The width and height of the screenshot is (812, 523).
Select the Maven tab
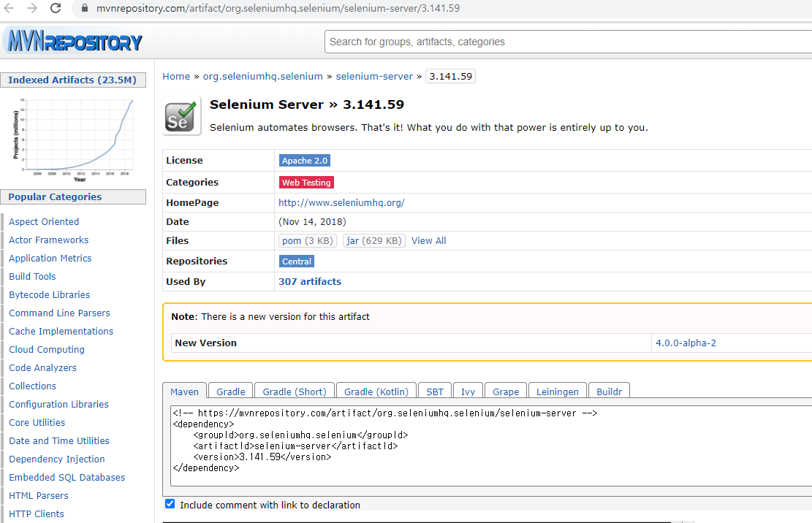[x=184, y=392]
